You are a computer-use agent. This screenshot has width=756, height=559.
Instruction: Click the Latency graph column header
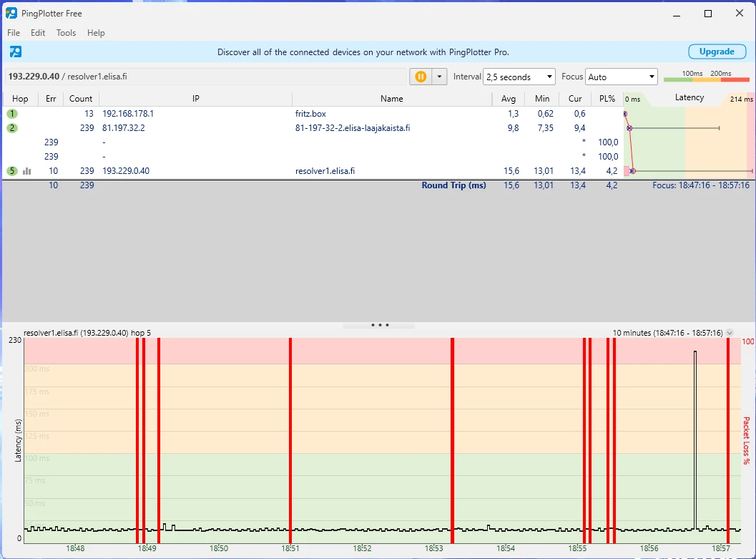[689, 97]
